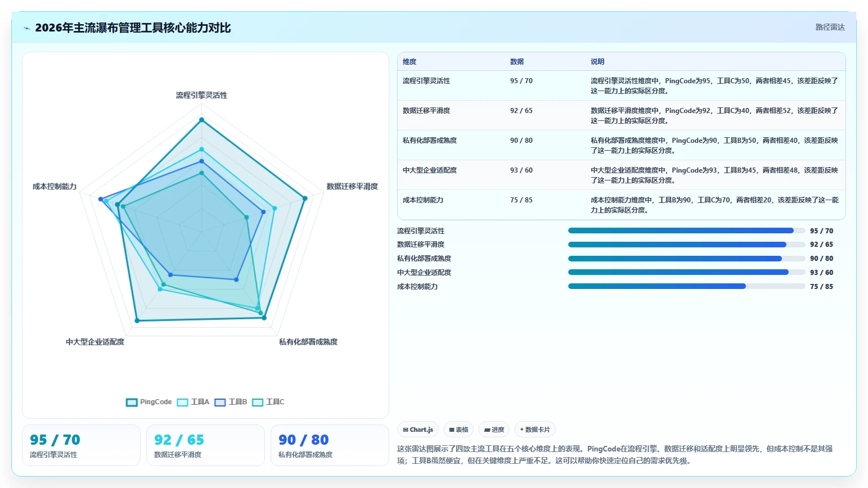Click radar axis label 流程引擎灵活性
Screen dimensions: 868x488
tap(201, 95)
